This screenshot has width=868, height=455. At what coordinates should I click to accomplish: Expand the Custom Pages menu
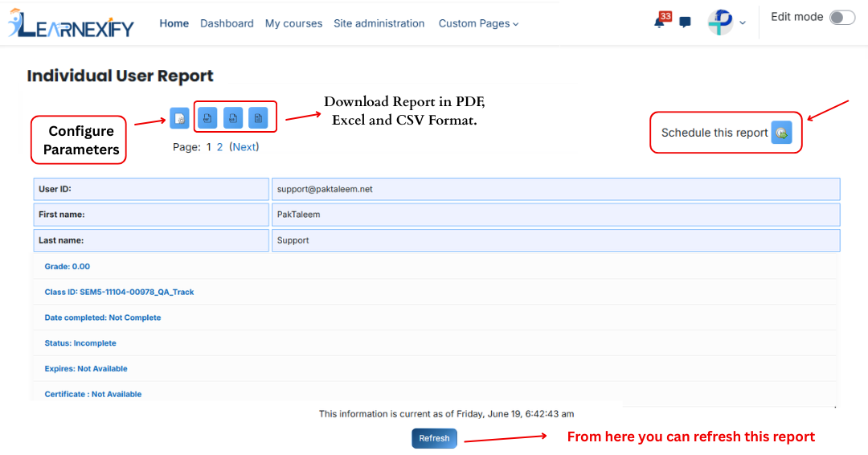(478, 24)
